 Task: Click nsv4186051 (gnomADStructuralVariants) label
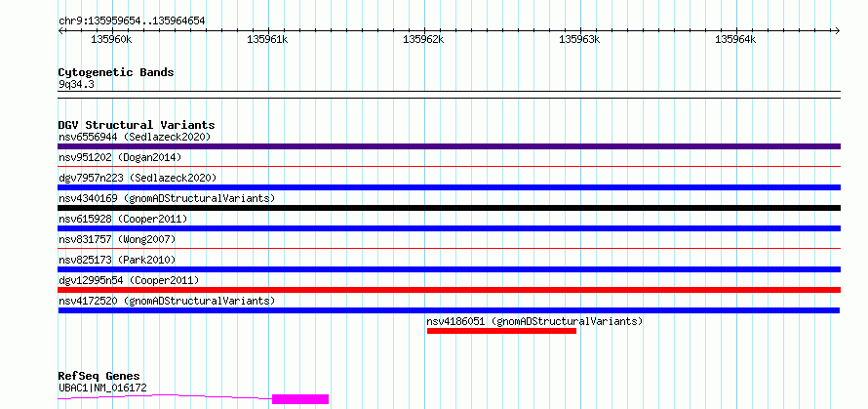tap(534, 321)
